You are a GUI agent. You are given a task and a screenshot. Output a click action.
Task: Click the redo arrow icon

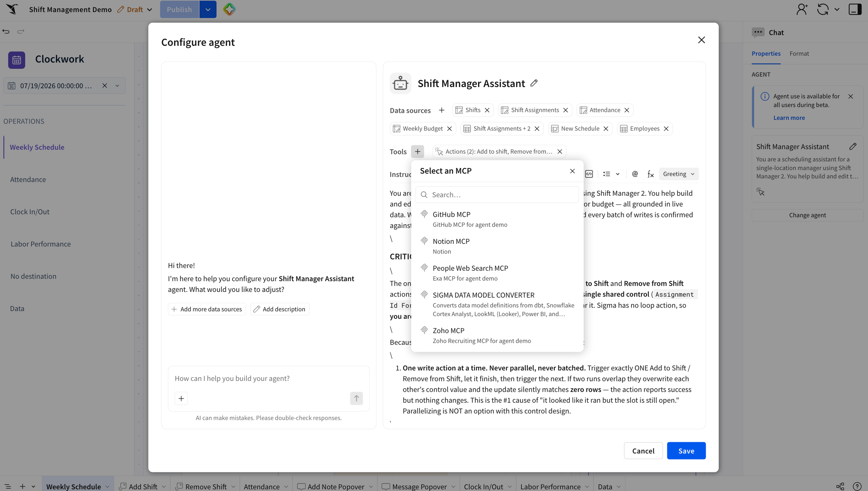[x=21, y=31]
